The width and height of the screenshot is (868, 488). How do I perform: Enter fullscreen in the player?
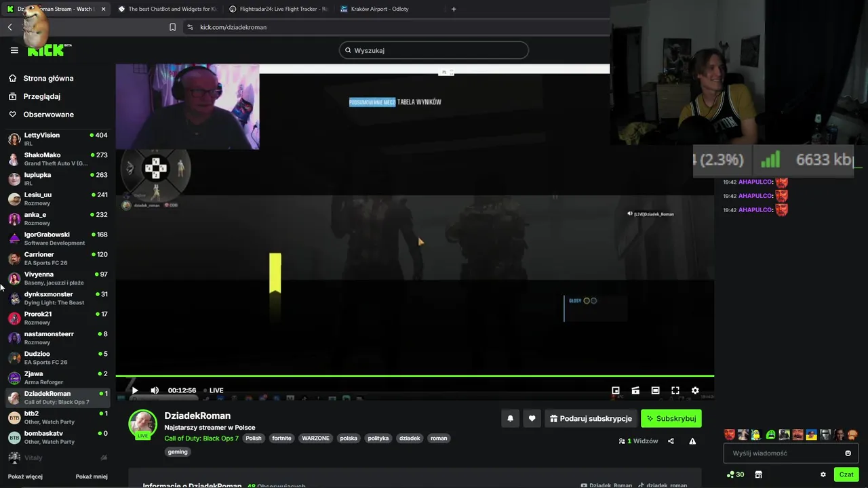coord(675,390)
